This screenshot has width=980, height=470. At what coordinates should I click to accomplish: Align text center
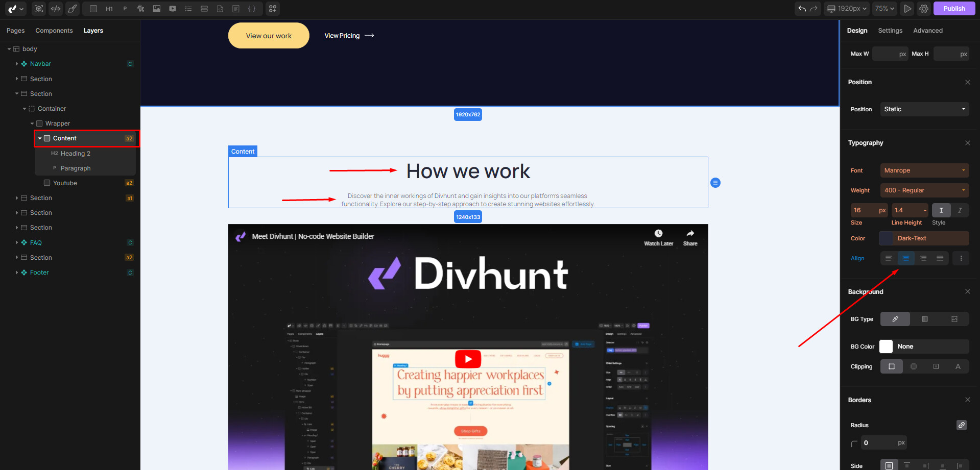906,258
